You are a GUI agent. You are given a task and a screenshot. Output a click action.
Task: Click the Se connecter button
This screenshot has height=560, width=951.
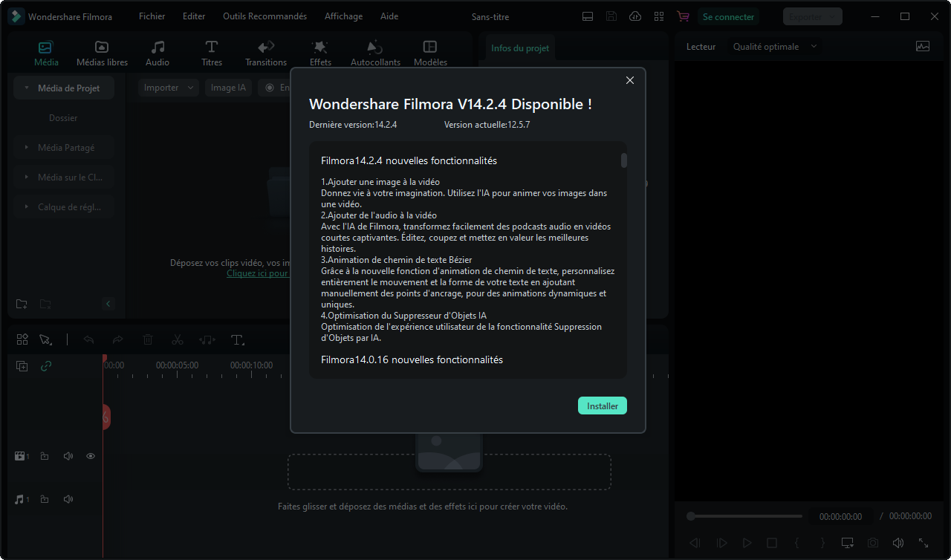pyautogui.click(x=728, y=16)
